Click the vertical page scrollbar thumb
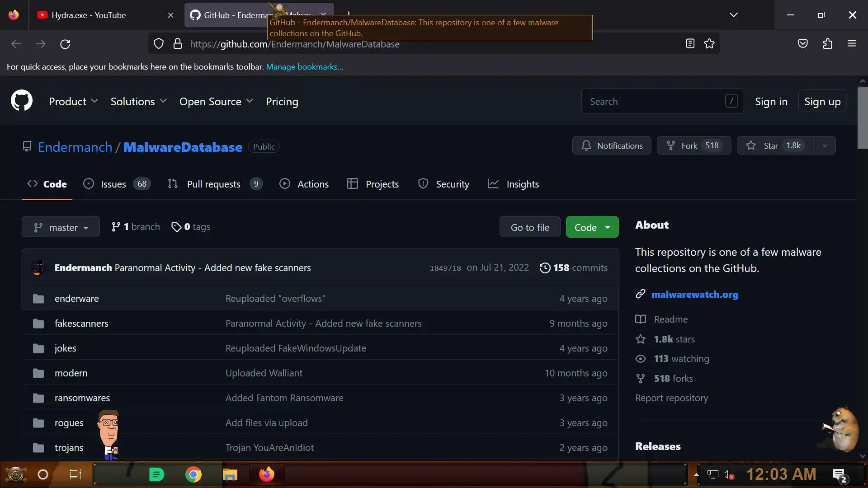Viewport: 868px width, 488px height. pos(862,118)
